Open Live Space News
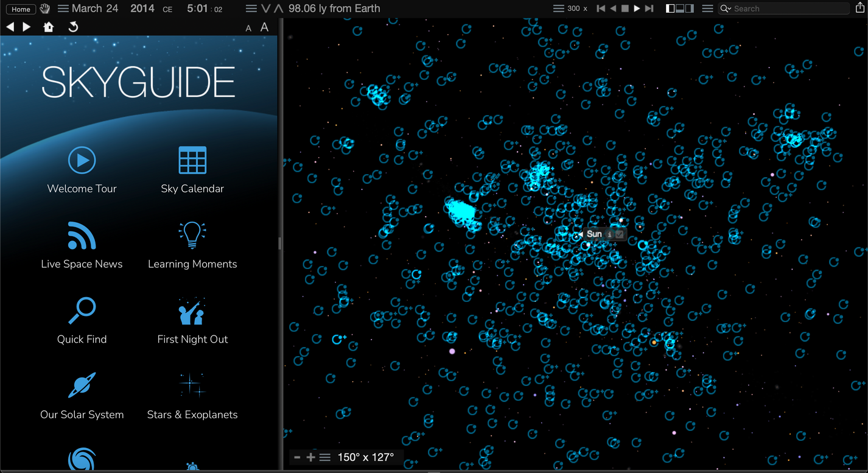The height and width of the screenshot is (473, 868). 82,236
